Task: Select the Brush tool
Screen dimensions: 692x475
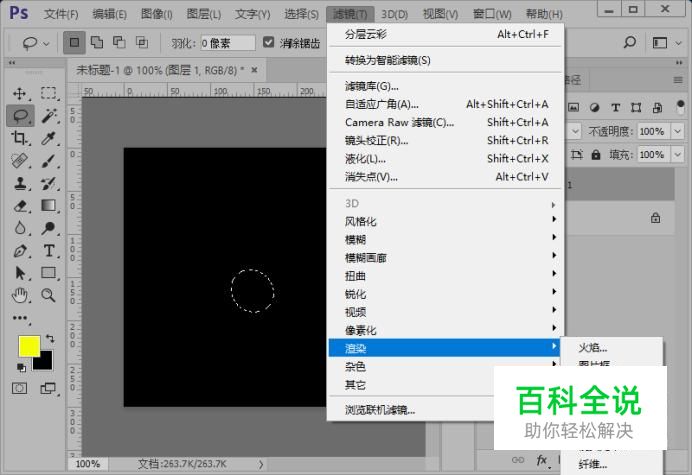Action: coord(49,161)
